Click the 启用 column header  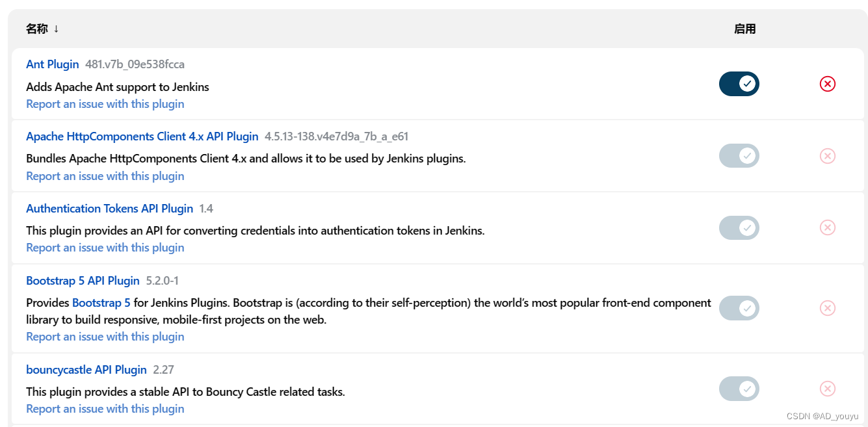pyautogui.click(x=744, y=29)
